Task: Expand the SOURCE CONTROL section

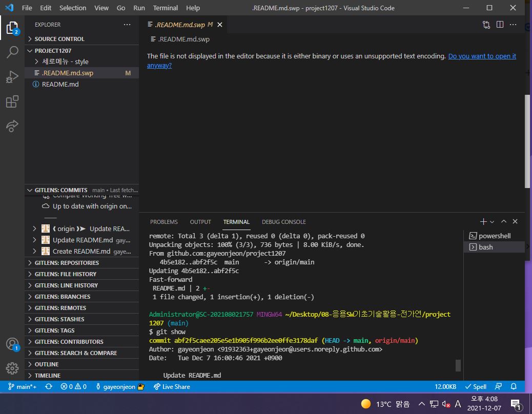Action: click(x=82, y=39)
